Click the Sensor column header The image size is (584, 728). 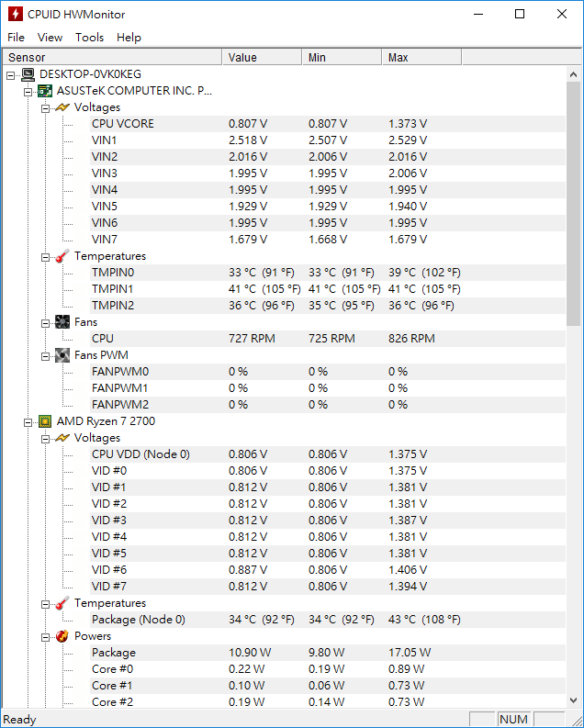112,57
